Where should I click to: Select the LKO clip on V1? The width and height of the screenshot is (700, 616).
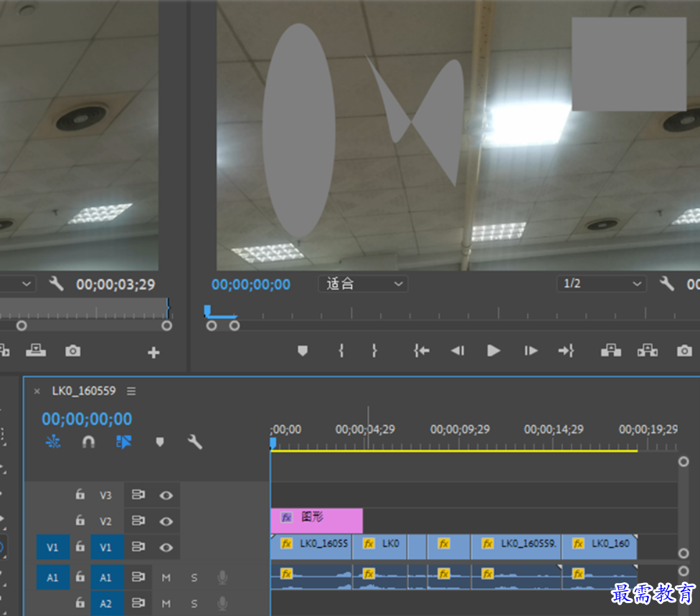(x=379, y=546)
